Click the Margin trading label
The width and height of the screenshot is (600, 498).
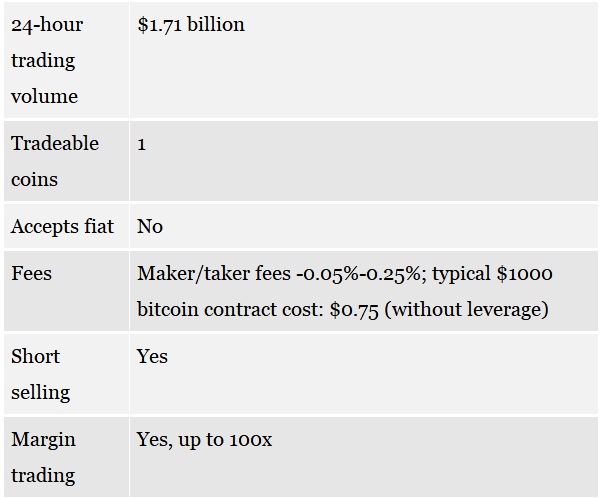coord(43,457)
